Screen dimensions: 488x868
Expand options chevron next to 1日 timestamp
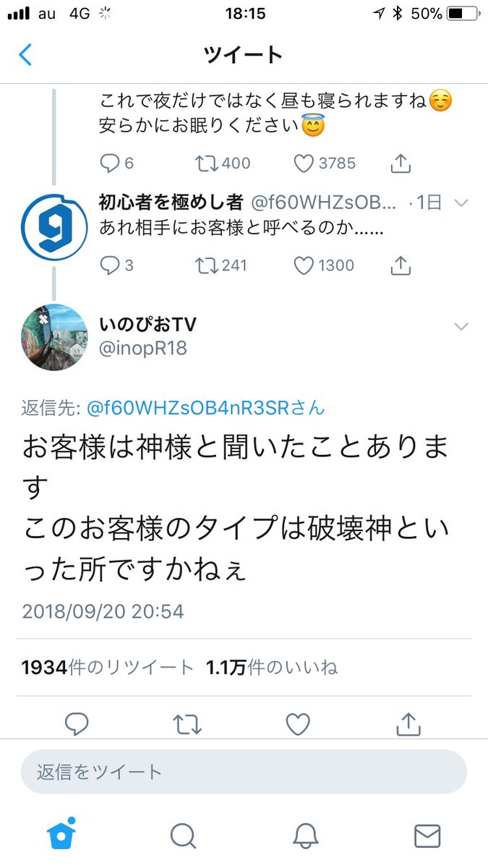[461, 204]
